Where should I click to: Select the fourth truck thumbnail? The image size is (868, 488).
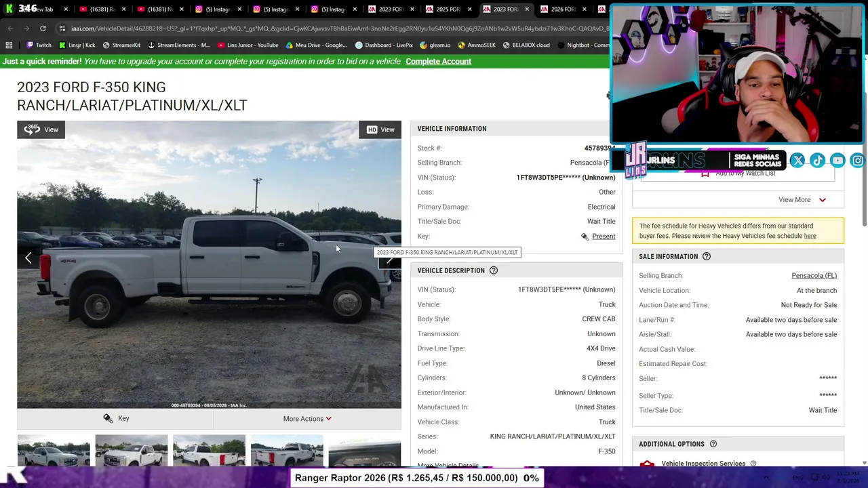(287, 451)
